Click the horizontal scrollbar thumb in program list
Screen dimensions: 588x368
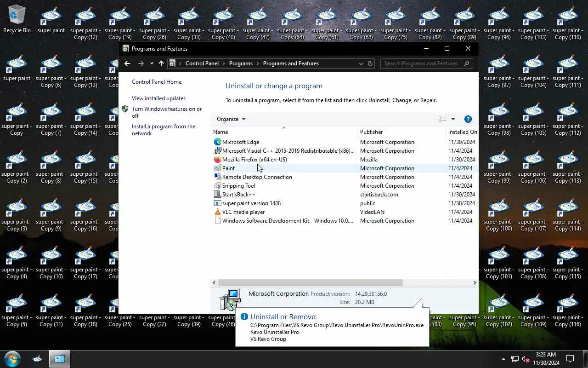[x=310, y=283]
